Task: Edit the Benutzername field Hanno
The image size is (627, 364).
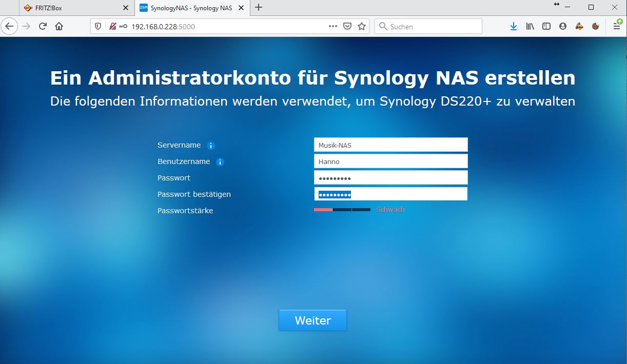Action: [x=391, y=161]
